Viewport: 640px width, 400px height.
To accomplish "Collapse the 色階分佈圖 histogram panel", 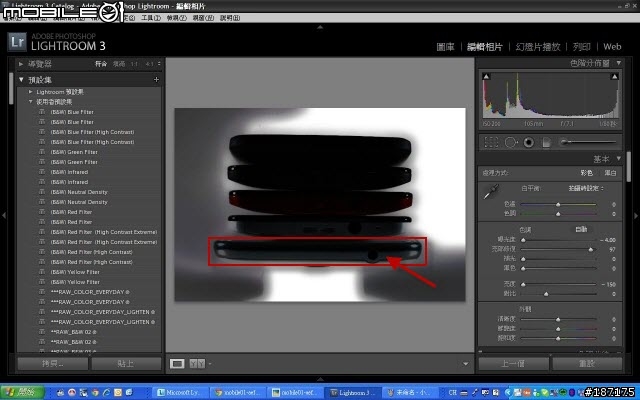I will point(619,63).
